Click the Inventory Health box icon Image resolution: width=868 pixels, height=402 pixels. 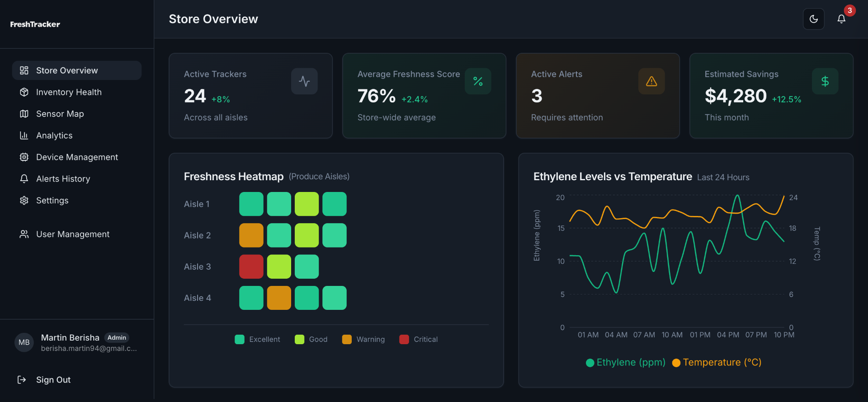pos(24,92)
